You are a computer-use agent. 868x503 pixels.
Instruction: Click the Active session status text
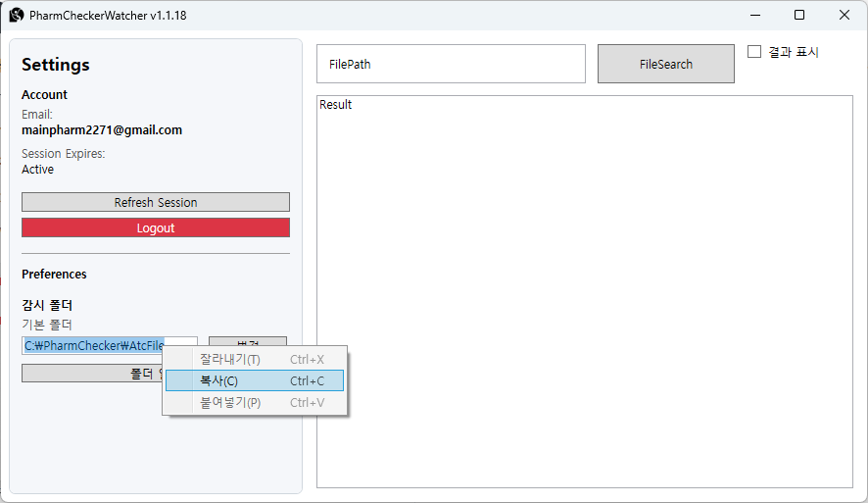(x=37, y=170)
